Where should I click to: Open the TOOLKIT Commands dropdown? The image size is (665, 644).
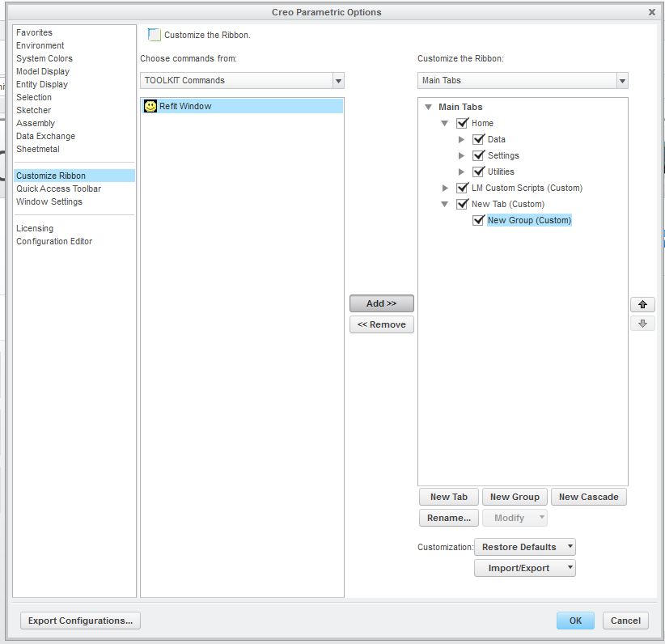(338, 81)
